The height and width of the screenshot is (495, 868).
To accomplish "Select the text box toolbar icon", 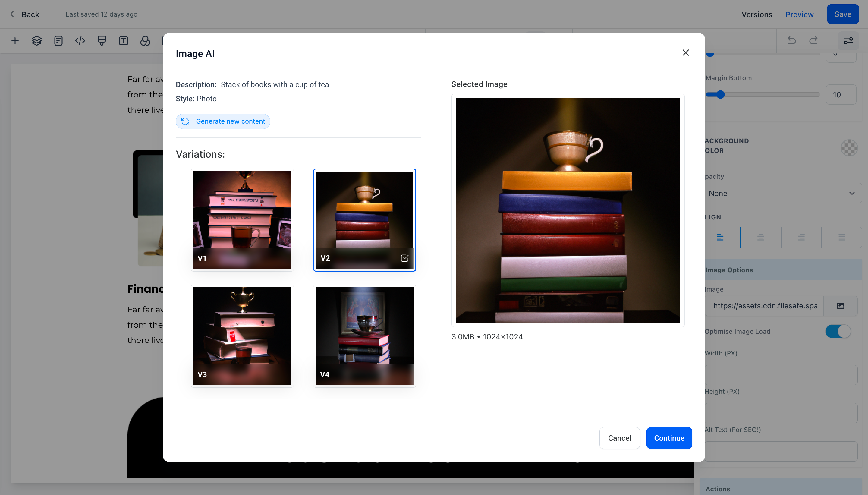I will pyautogui.click(x=123, y=41).
